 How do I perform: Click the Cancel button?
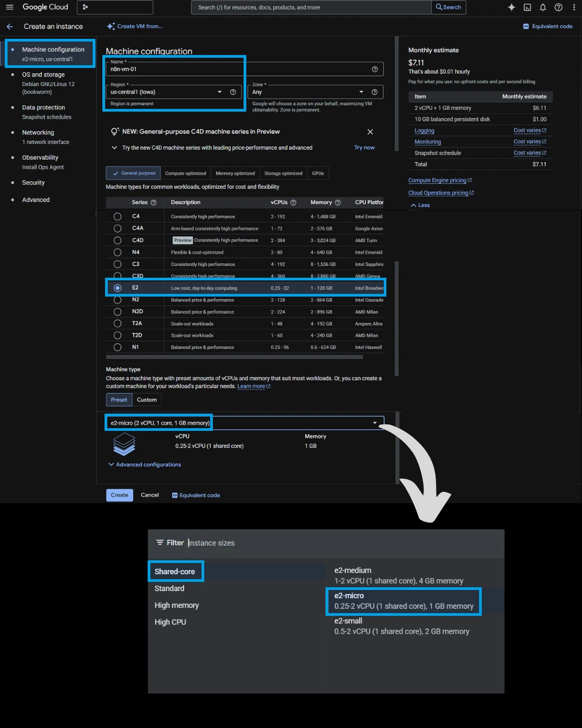click(x=150, y=495)
